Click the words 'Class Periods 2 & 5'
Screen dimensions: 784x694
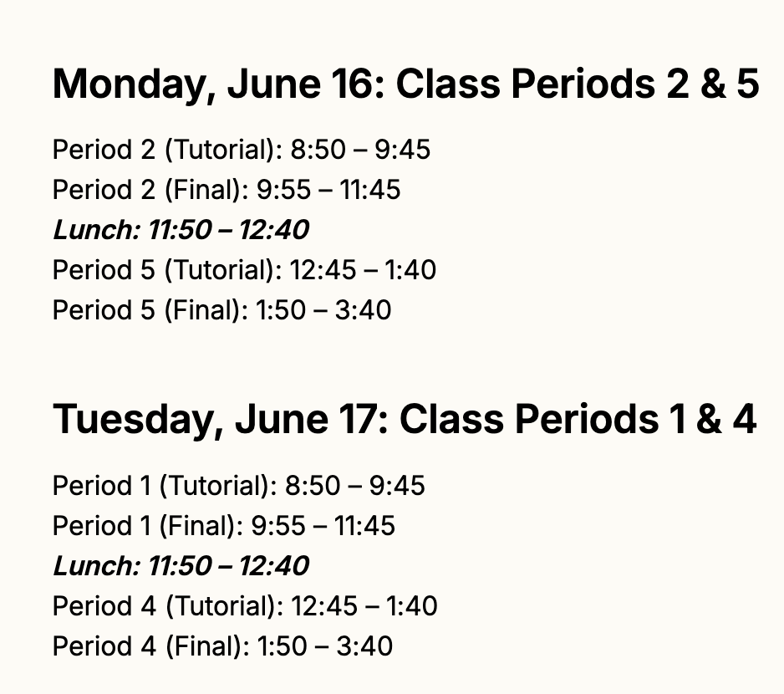coord(578,84)
